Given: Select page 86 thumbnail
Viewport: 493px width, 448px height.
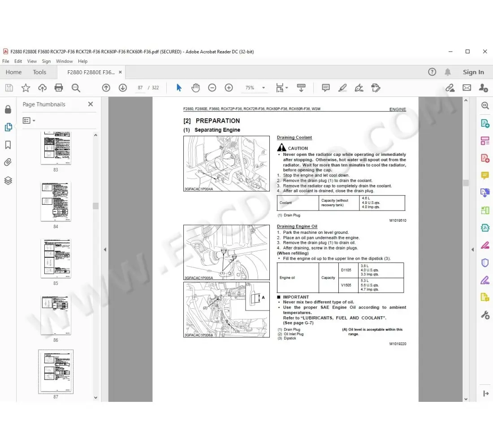Looking at the screenshot, I should click(56, 315).
